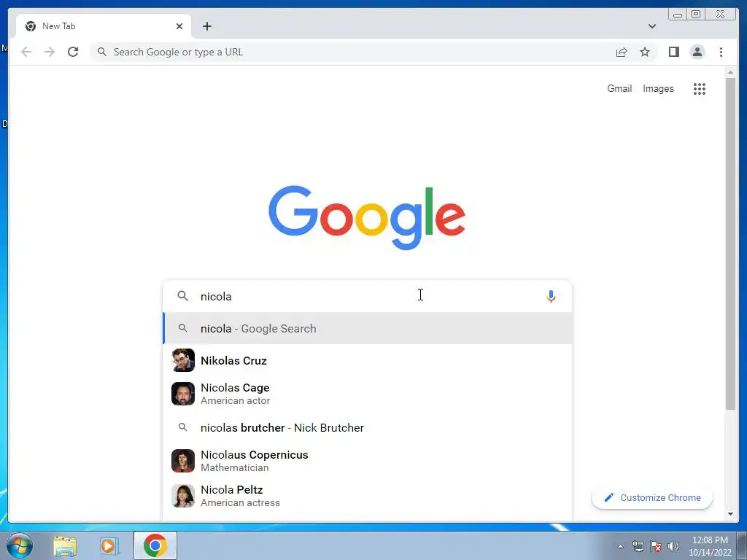The width and height of the screenshot is (747, 560).
Task: Click the page scrollbar down arrow
Action: point(730,514)
